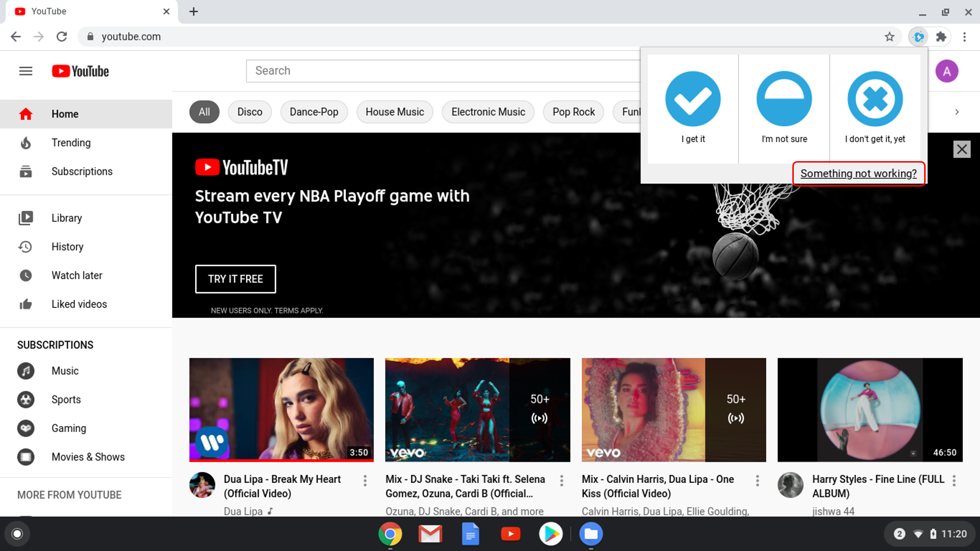Click the I'm not sure half-circle icon

point(784,98)
